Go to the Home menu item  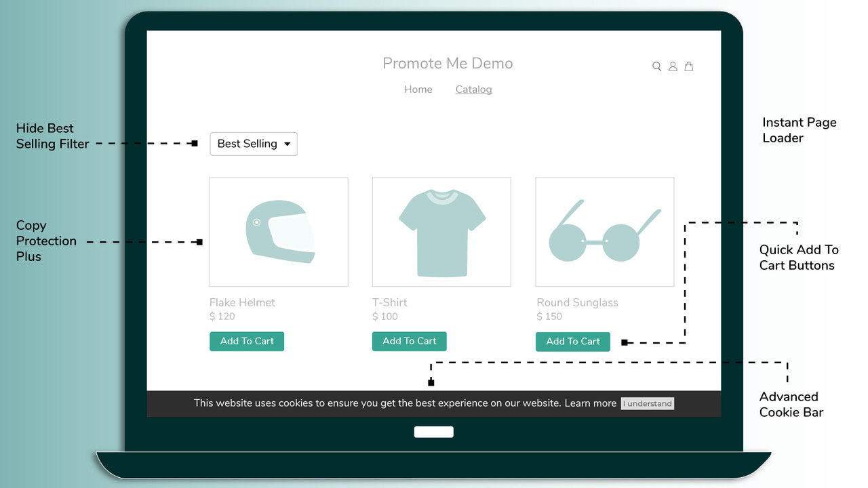tap(418, 89)
